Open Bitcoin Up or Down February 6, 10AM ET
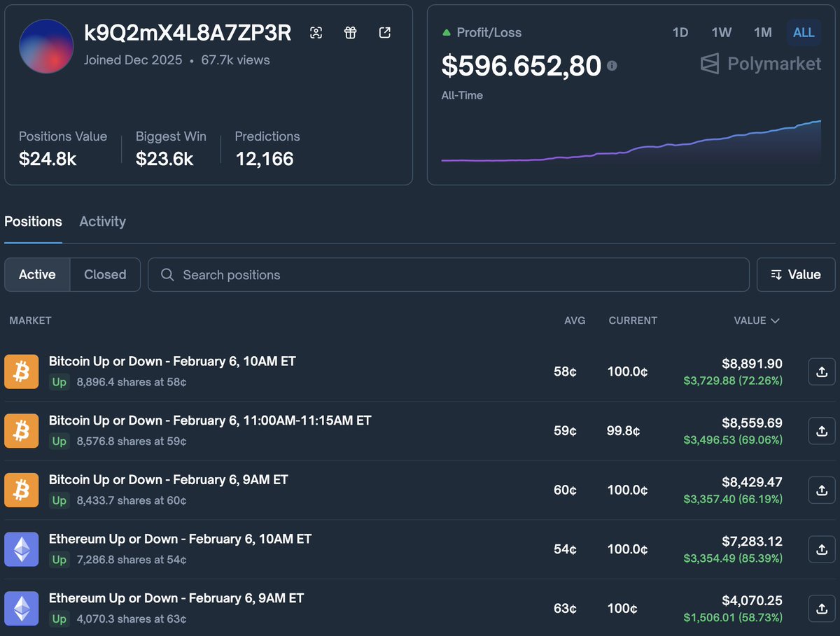 (x=172, y=362)
